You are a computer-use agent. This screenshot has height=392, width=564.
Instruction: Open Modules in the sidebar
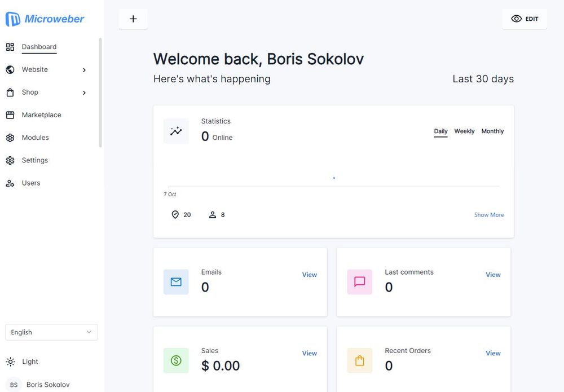(35, 138)
